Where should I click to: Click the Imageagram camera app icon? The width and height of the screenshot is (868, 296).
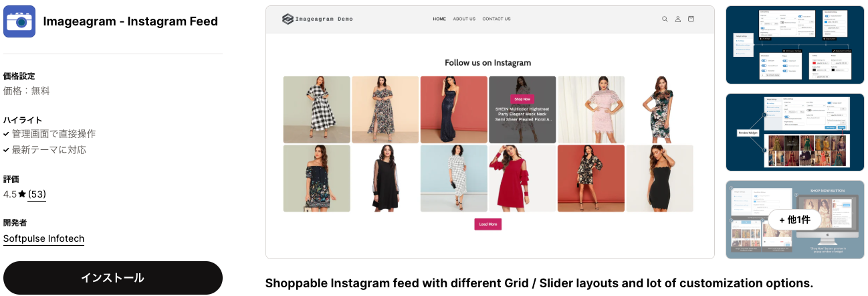19,21
